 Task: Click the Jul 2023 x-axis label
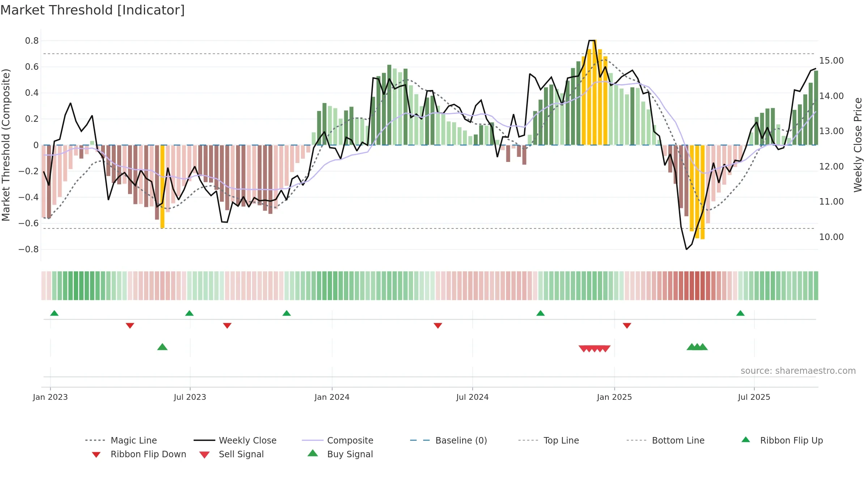tap(190, 397)
